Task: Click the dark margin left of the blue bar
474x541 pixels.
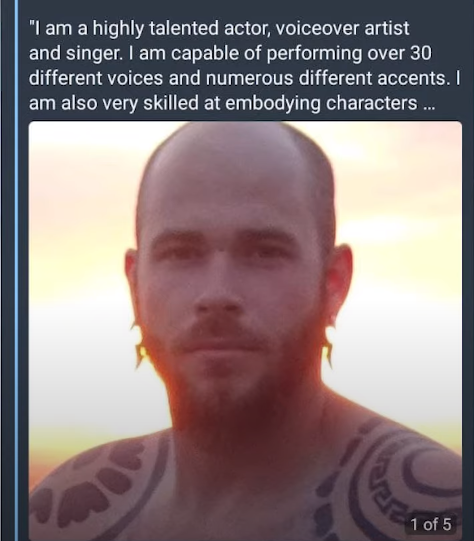Action: 7,270
